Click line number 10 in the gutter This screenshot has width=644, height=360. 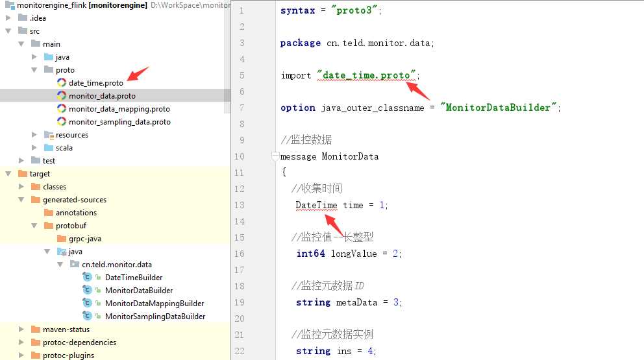click(239, 156)
